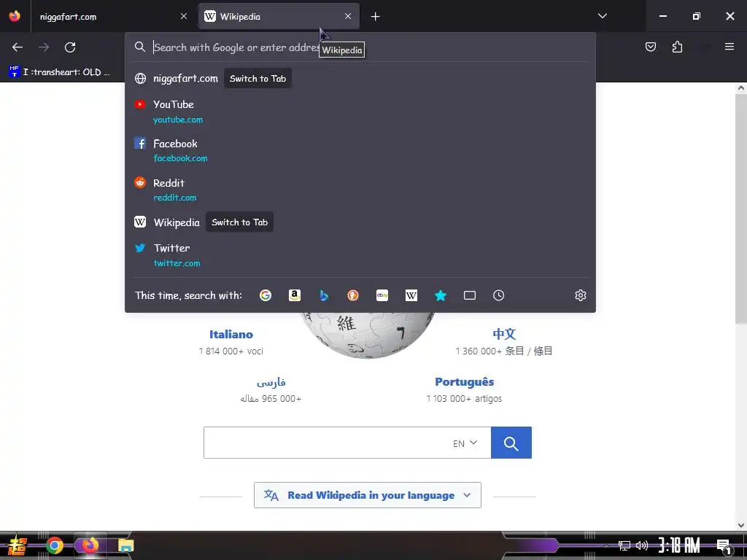Search in open Tabs via rectangle icon
The image size is (747, 560).
(x=470, y=295)
